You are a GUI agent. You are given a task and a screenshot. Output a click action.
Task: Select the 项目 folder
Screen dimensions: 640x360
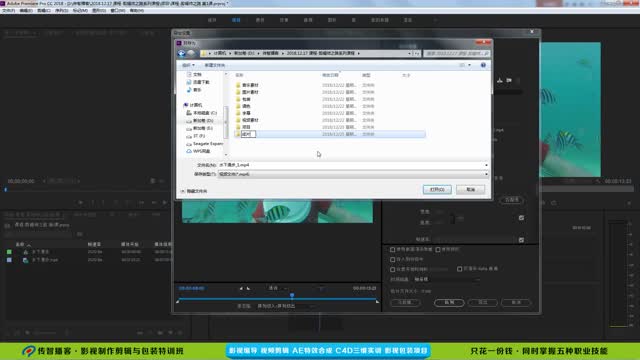(243, 127)
